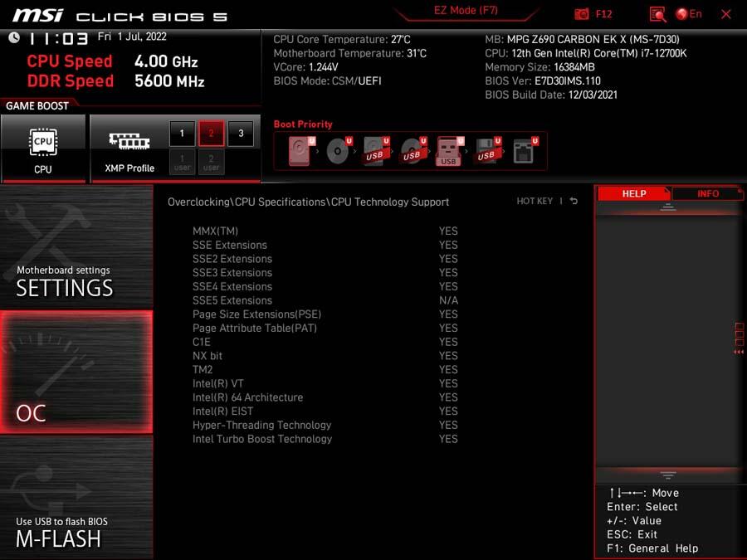
Task: Click Hyper-Threading Technology row
Action: pyautogui.click(x=325, y=425)
